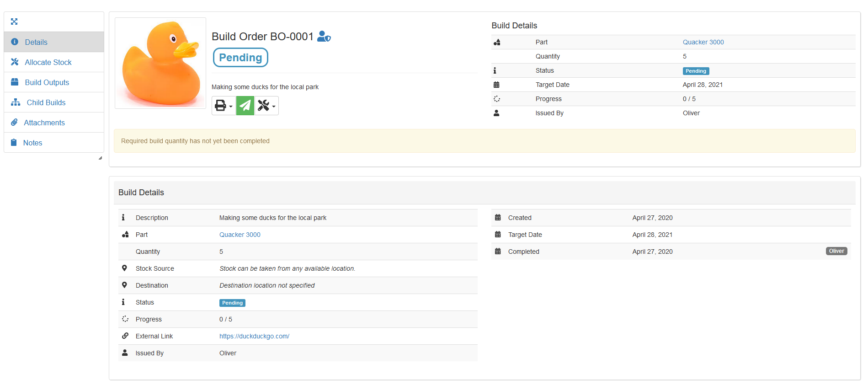Click the Notes clipboard icon
Viewport: 868px width, 391px height.
(x=14, y=143)
